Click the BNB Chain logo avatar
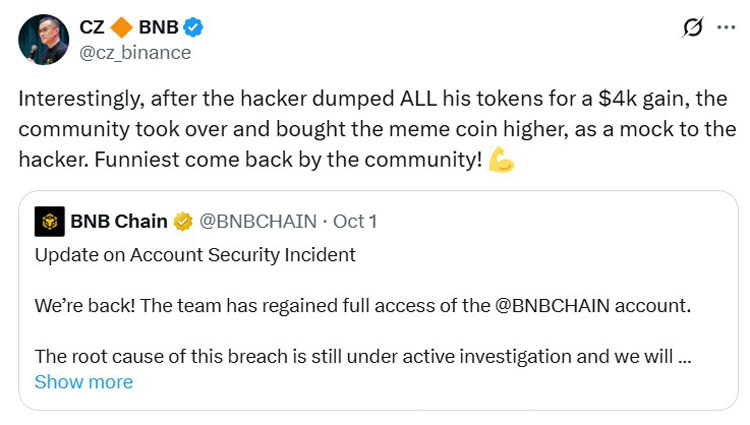Screen dimensions: 750x425 pos(48,220)
